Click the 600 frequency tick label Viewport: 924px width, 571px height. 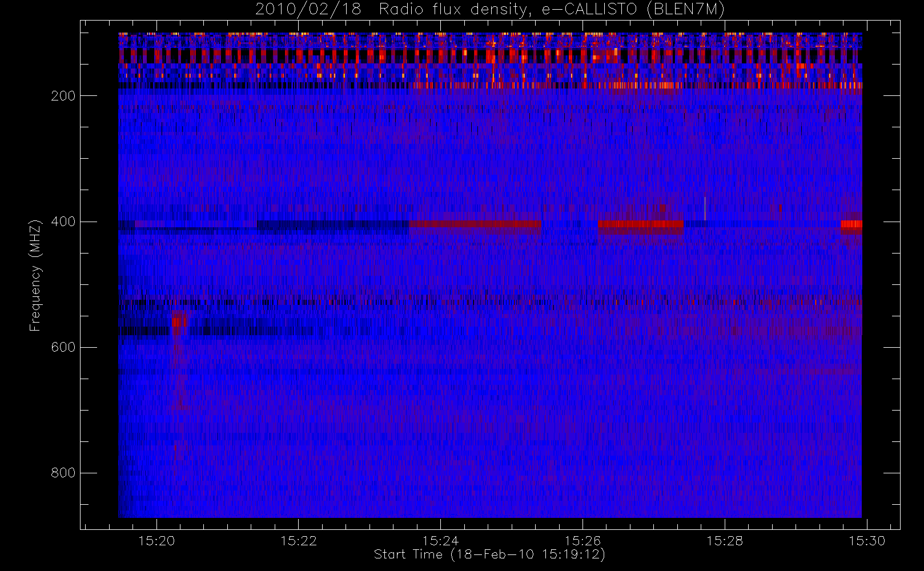tap(63, 347)
